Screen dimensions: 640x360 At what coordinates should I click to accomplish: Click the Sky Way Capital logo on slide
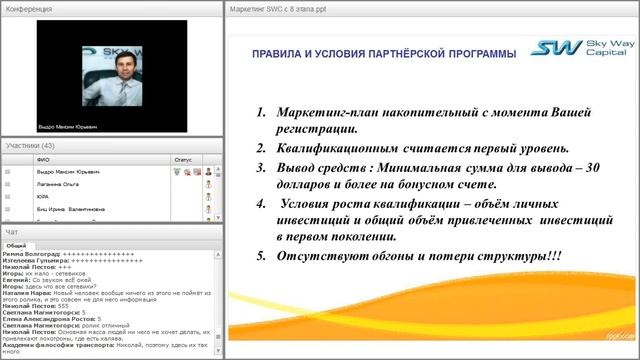[583, 48]
